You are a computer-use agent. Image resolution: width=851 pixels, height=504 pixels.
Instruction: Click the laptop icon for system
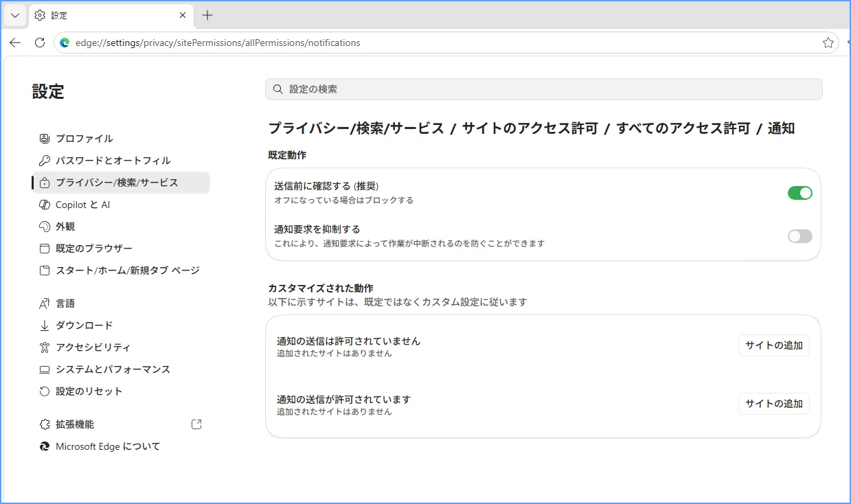coord(45,369)
